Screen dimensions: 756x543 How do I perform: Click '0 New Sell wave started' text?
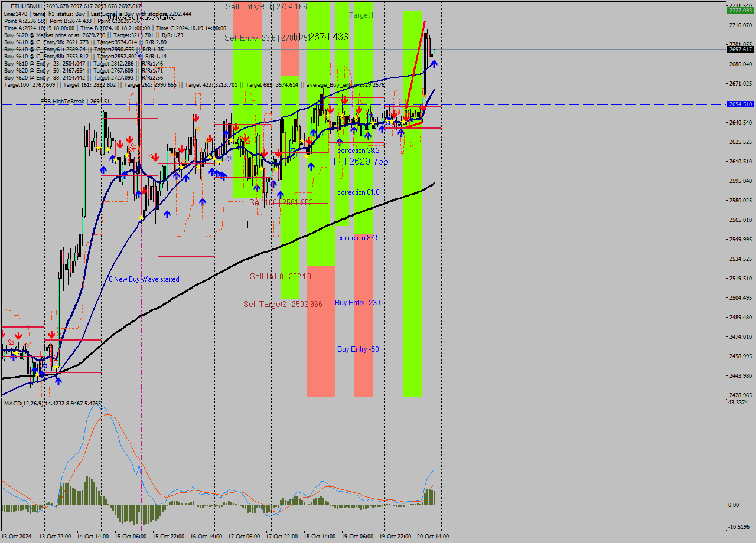[x=142, y=18]
